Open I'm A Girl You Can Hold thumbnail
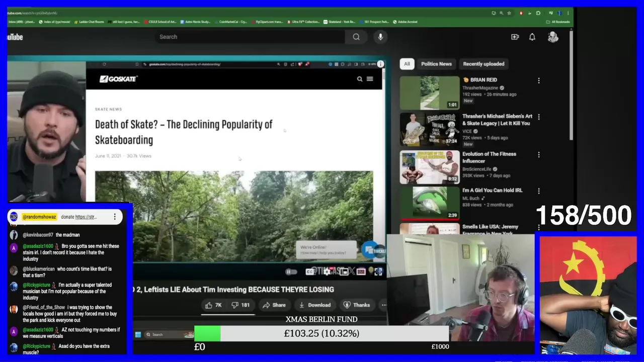Image resolution: width=644 pixels, height=362 pixels. coord(430,204)
